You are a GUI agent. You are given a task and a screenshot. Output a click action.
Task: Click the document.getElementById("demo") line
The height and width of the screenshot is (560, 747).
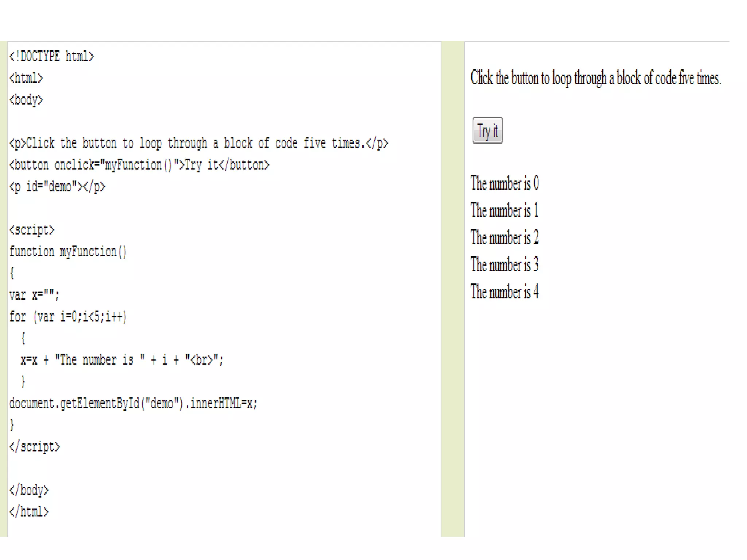pyautogui.click(x=133, y=403)
